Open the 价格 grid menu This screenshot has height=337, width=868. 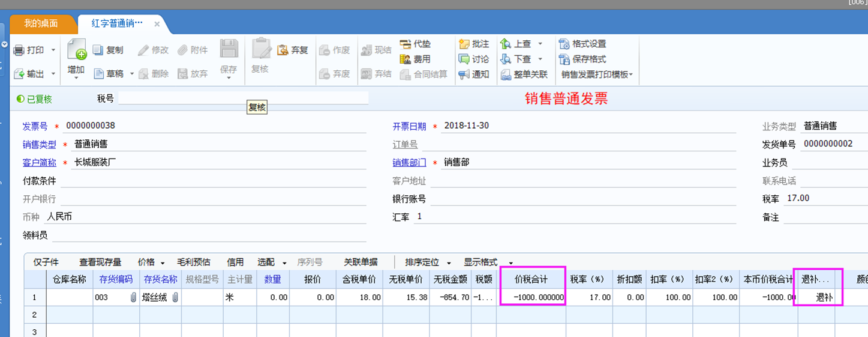tap(151, 262)
